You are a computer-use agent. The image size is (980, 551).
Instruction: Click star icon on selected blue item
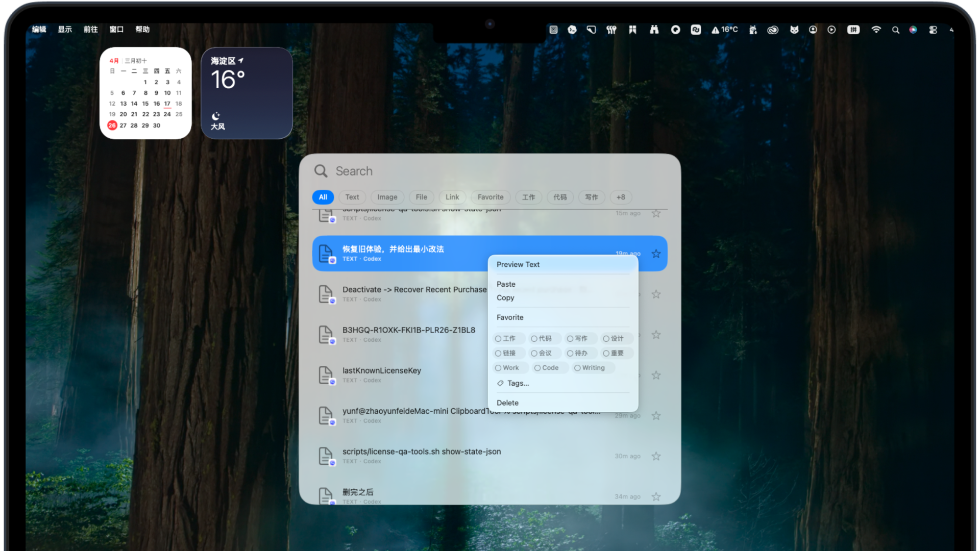(x=656, y=254)
